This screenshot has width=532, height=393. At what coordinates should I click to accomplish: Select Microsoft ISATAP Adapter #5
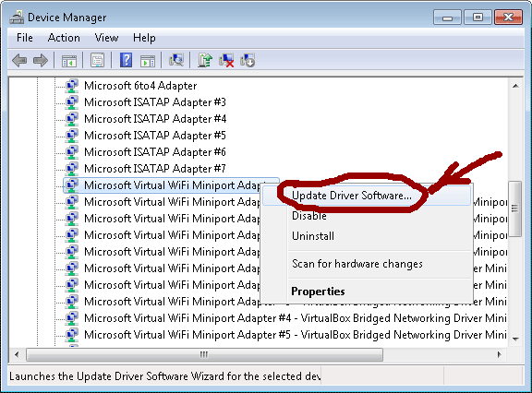click(x=155, y=136)
